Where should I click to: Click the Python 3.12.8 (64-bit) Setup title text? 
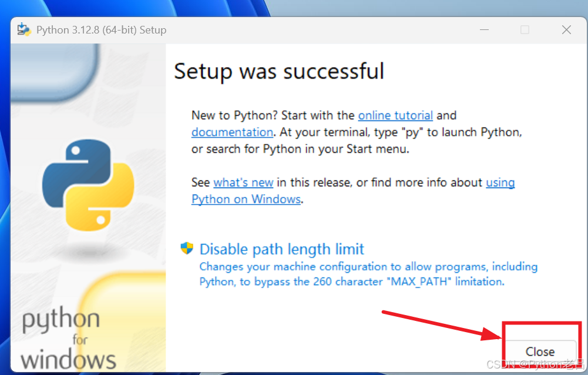click(101, 29)
